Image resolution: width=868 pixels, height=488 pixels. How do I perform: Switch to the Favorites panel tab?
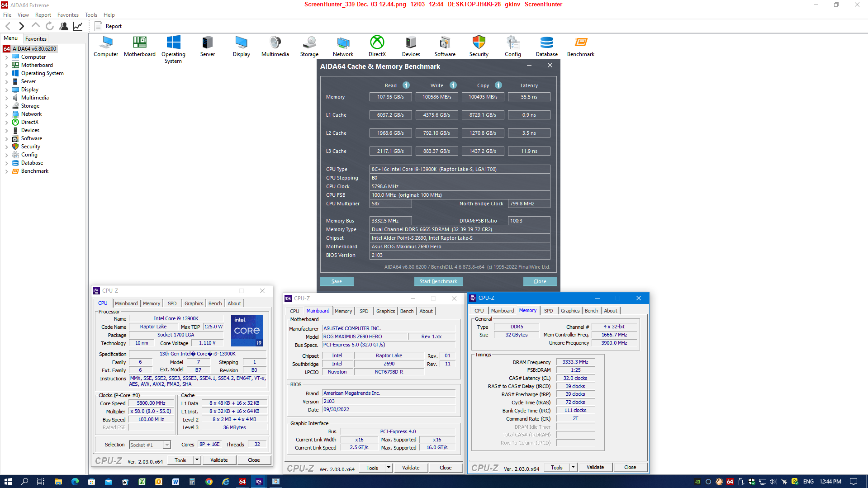coord(36,39)
